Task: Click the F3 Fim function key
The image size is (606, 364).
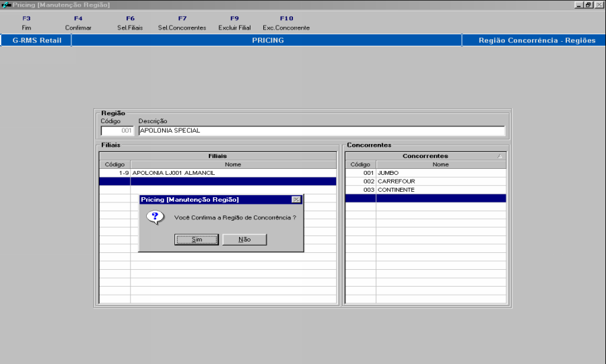Action: [26, 23]
